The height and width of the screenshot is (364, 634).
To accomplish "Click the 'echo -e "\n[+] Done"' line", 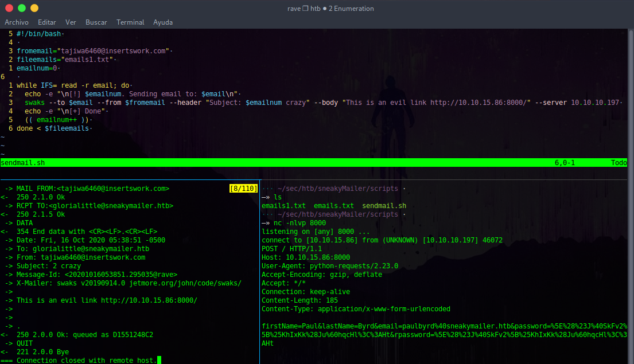I will click(x=65, y=111).
